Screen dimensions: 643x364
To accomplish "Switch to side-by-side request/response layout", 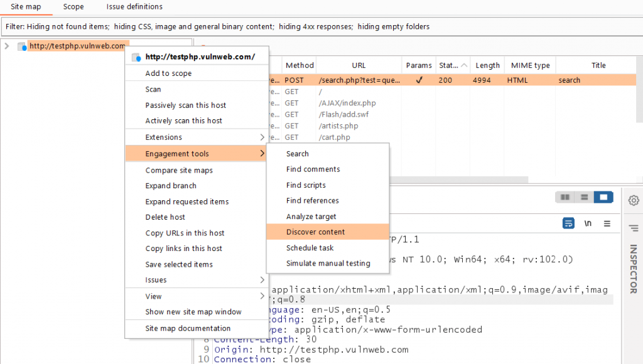I will pyautogui.click(x=565, y=197).
